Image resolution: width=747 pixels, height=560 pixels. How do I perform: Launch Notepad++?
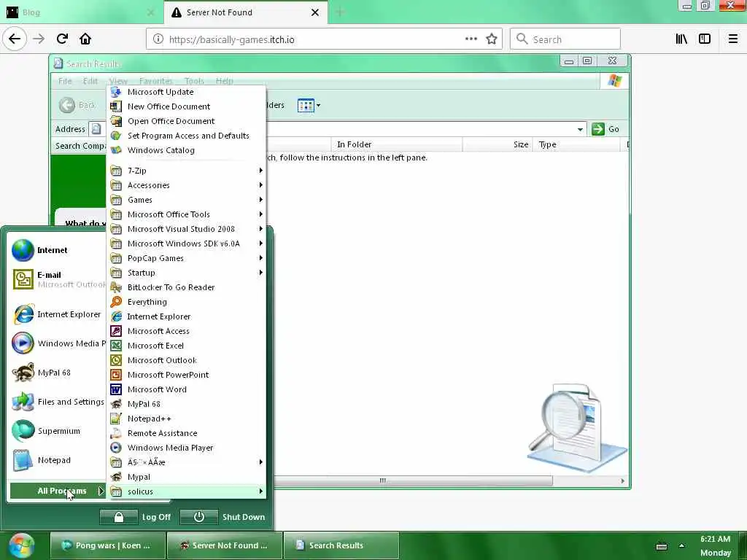186,419
